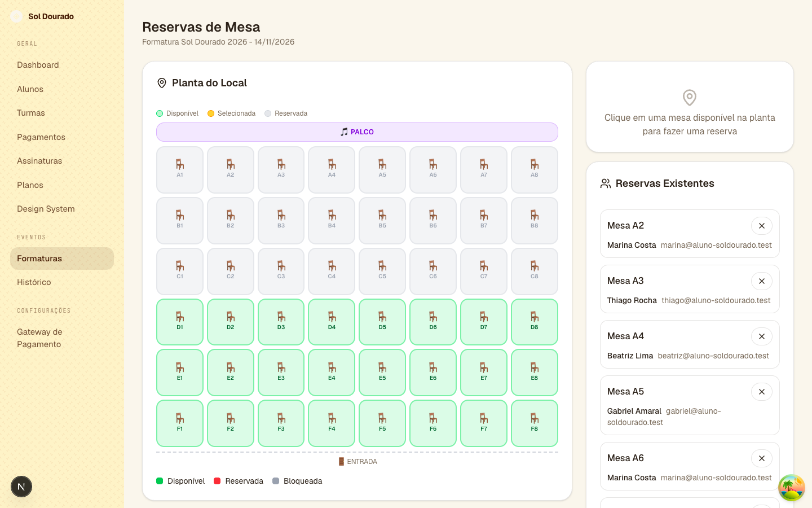Click the gray Bloqueada legend swatch

point(276,481)
